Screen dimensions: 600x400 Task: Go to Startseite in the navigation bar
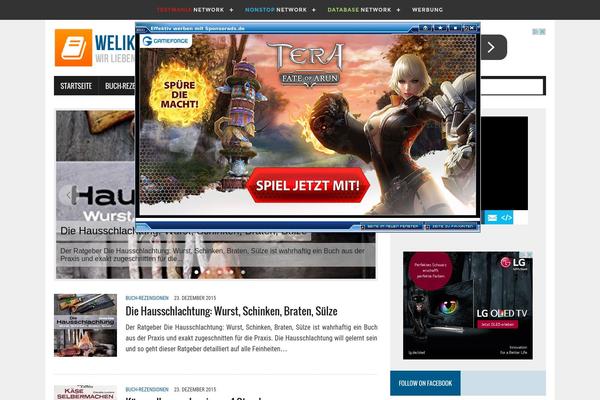click(76, 86)
